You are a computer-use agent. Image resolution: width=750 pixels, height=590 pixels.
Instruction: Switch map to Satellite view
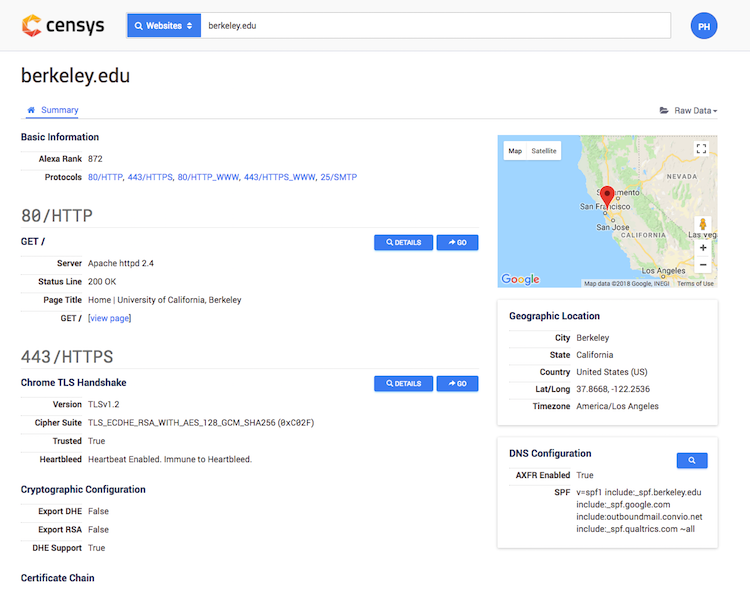point(544,151)
